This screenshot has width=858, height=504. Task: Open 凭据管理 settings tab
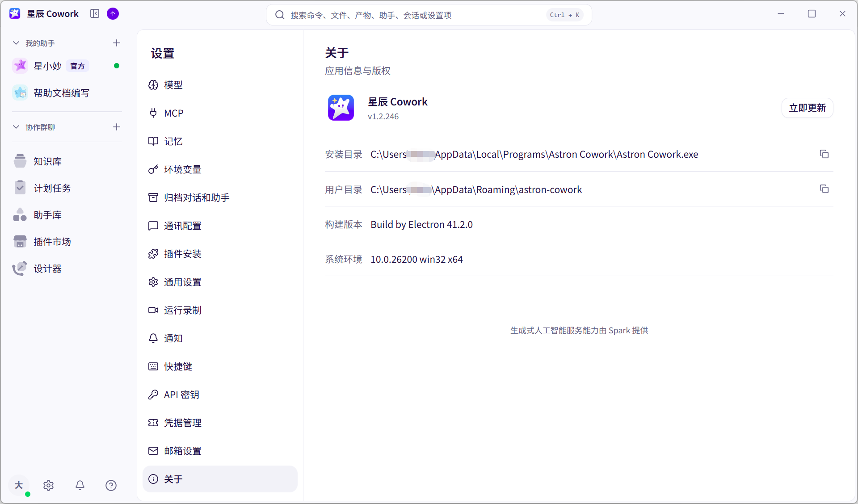tap(220, 423)
